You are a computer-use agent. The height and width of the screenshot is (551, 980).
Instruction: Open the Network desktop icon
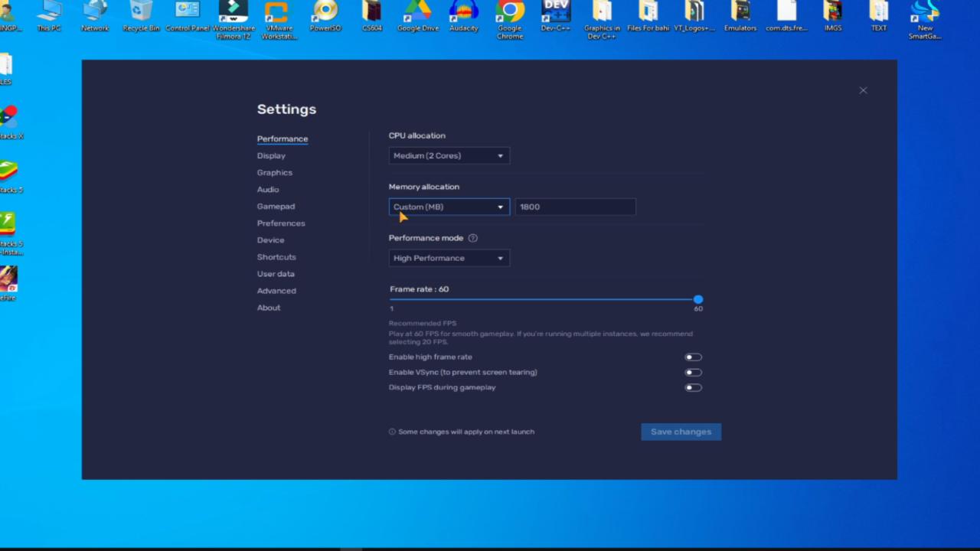coord(95,15)
